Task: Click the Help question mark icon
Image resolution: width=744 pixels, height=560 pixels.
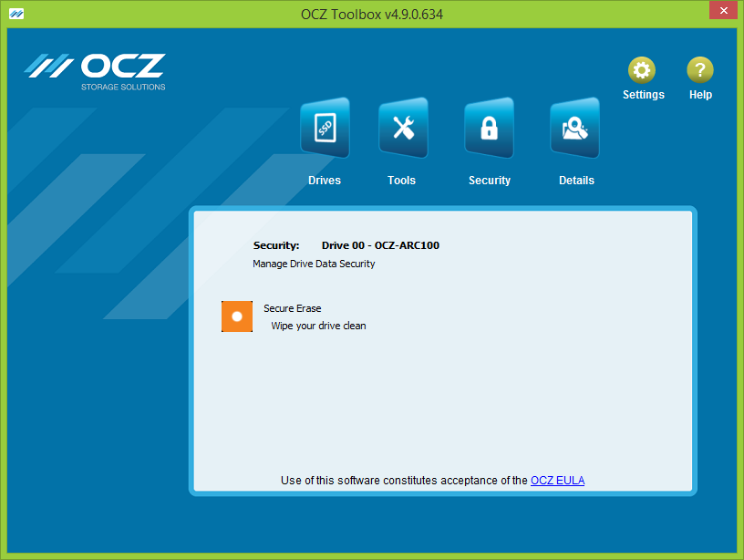Action: (x=699, y=70)
